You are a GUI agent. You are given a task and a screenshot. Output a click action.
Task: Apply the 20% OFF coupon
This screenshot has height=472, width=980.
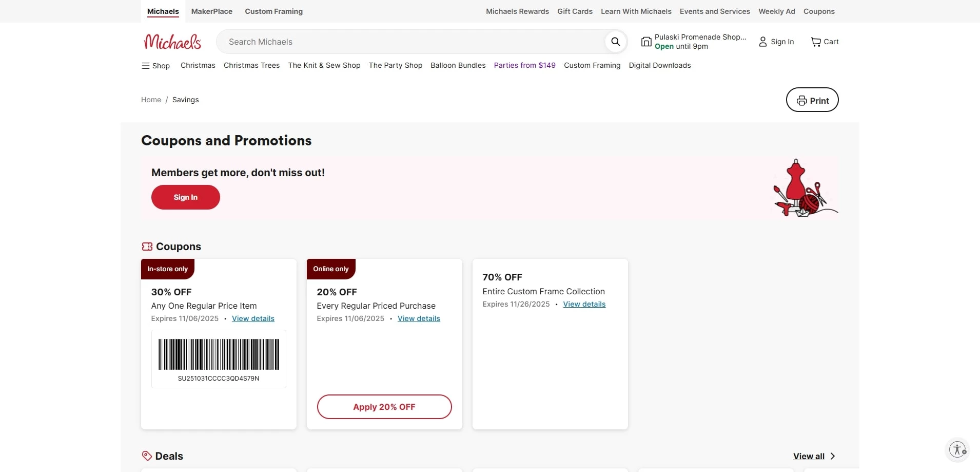(384, 407)
